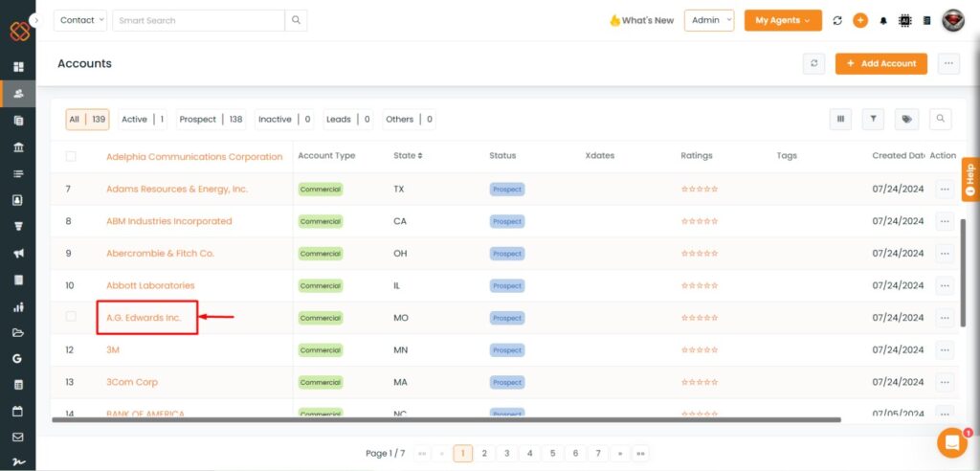Image resolution: width=980 pixels, height=471 pixels.
Task: Open Adelphia Communications Corporation account
Action: pyautogui.click(x=194, y=156)
